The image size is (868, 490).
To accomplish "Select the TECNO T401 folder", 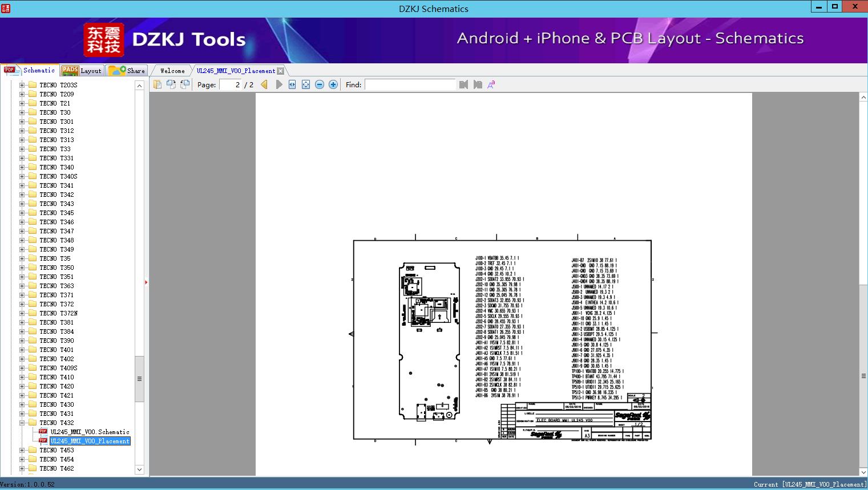I will click(56, 350).
